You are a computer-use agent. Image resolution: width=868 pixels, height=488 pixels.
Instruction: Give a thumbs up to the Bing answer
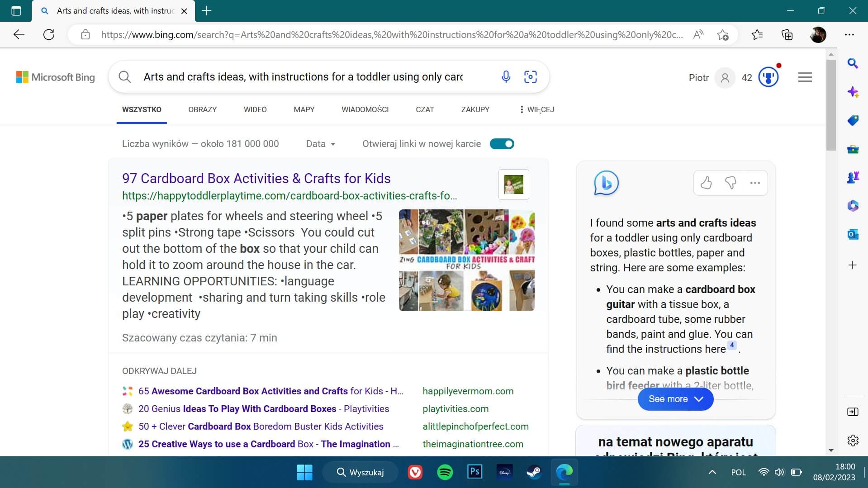706,183
